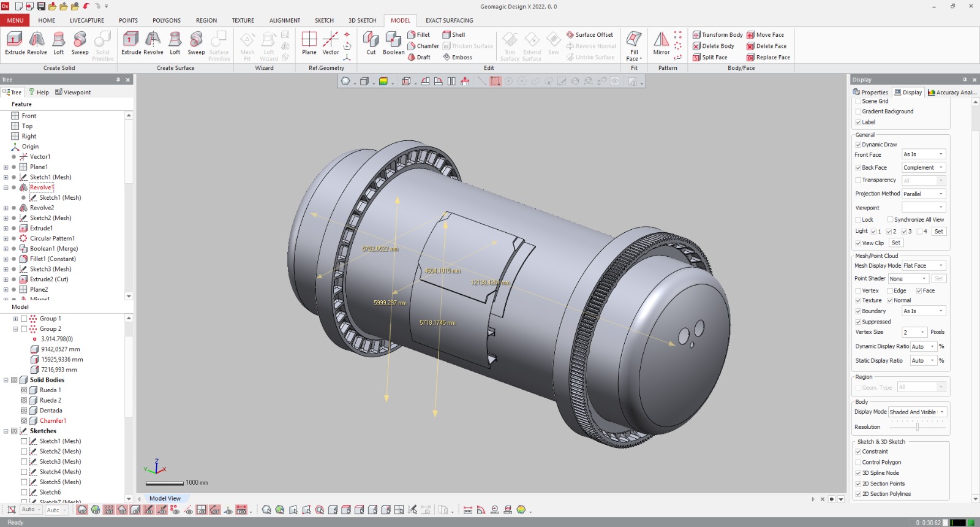Viewport: 980px width, 527px height.
Task: Adjust the Resolution slider
Action: pos(917,427)
